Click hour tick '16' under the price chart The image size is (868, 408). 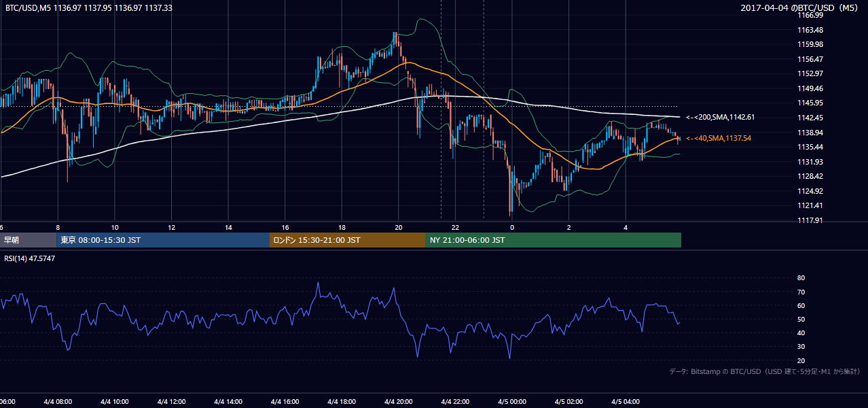tap(285, 227)
